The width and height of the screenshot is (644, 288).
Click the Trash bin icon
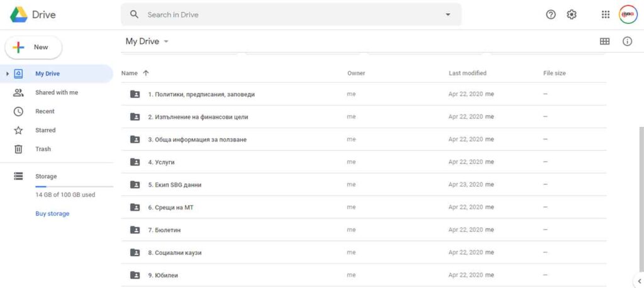18,149
